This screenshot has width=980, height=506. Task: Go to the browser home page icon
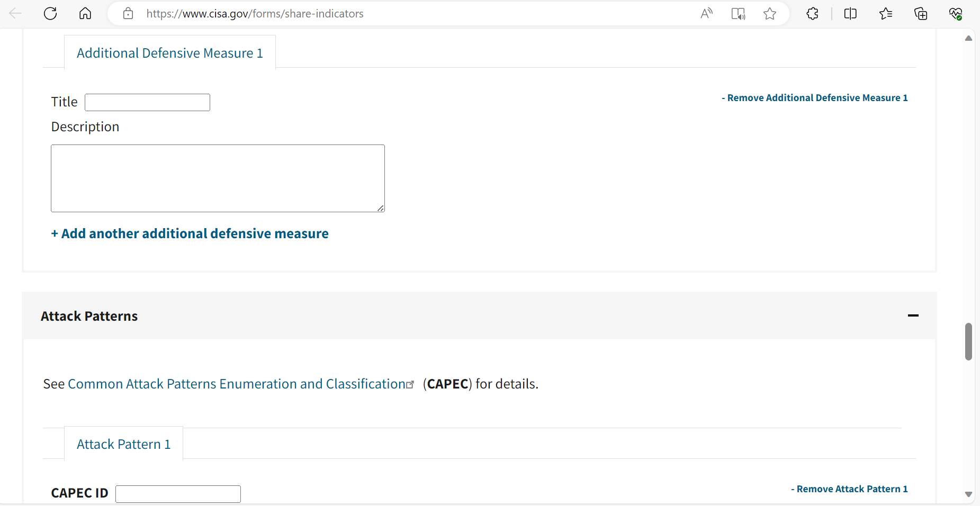click(85, 14)
